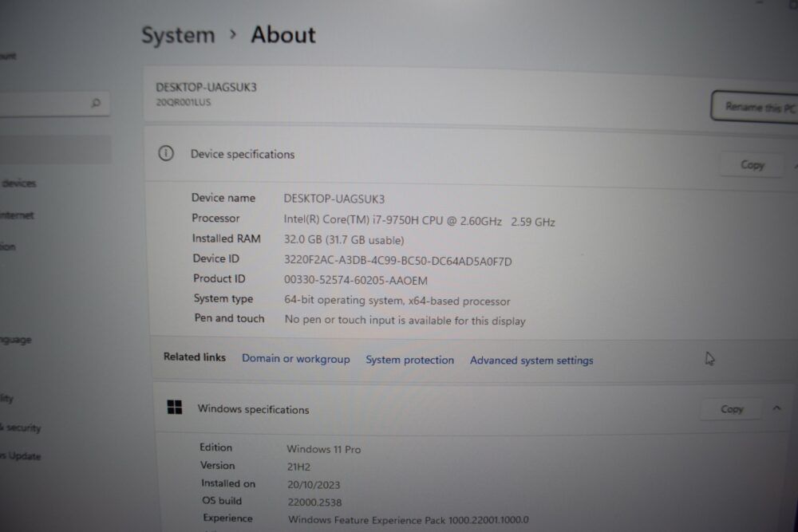Select No pen or touch input text
Viewport: 798px width, 532px height.
(405, 321)
